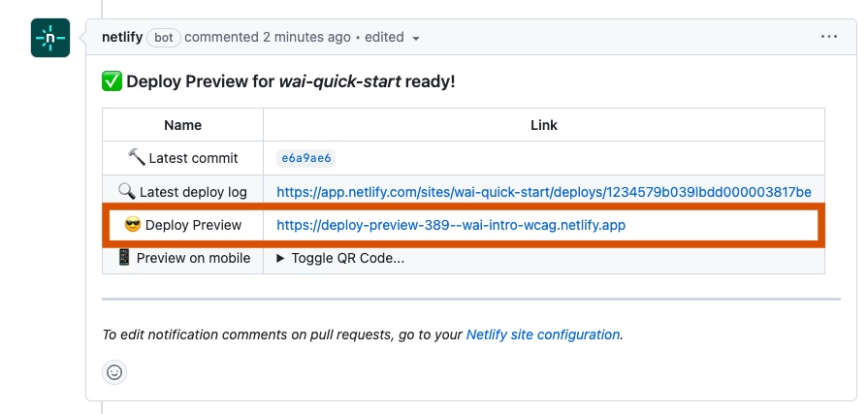Click the Netlify avatar logo
868x414 pixels.
coord(50,38)
